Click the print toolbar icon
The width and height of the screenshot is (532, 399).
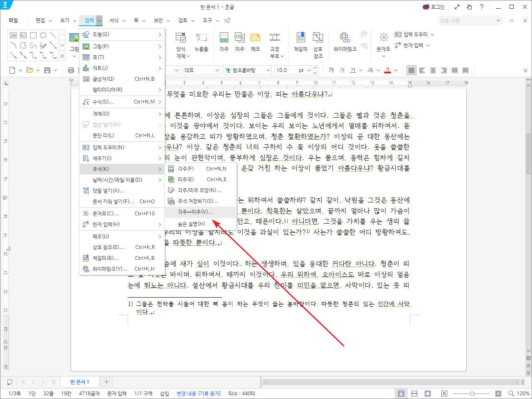(71, 70)
